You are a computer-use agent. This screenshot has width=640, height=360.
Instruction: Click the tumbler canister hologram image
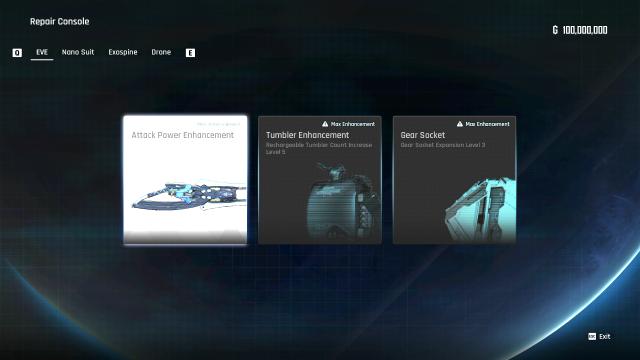coord(343,201)
